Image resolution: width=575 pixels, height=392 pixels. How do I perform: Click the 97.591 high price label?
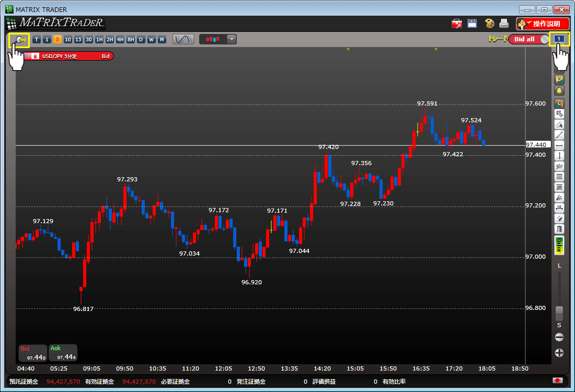tap(427, 104)
